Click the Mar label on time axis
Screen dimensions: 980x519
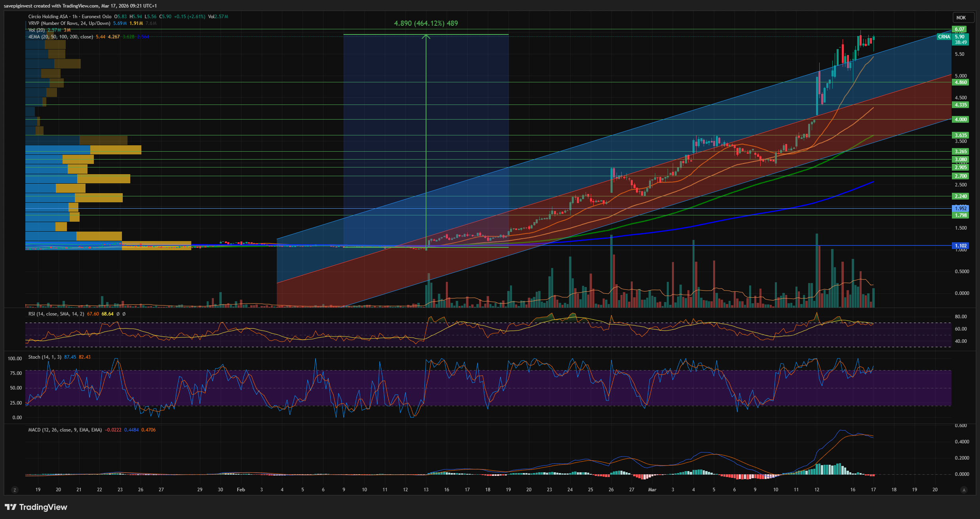pos(652,490)
